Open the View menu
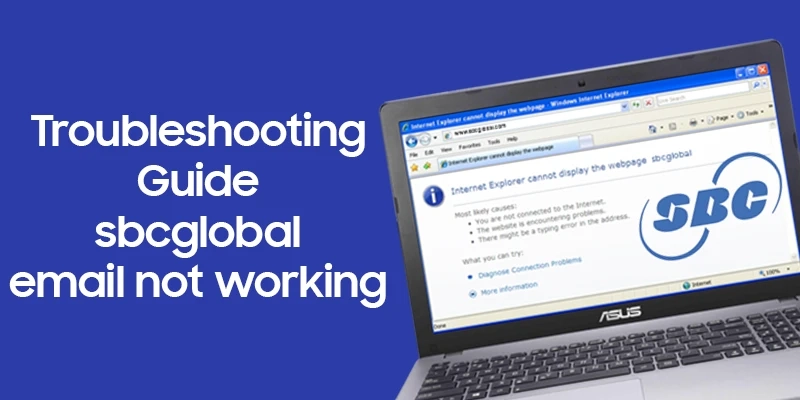Screen dimensions: 800x400 tap(446, 149)
